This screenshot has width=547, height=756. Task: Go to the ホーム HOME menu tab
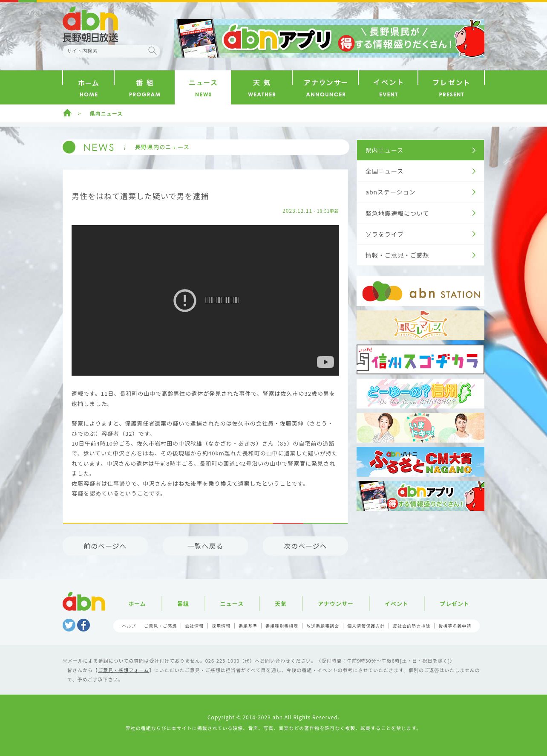click(x=89, y=87)
